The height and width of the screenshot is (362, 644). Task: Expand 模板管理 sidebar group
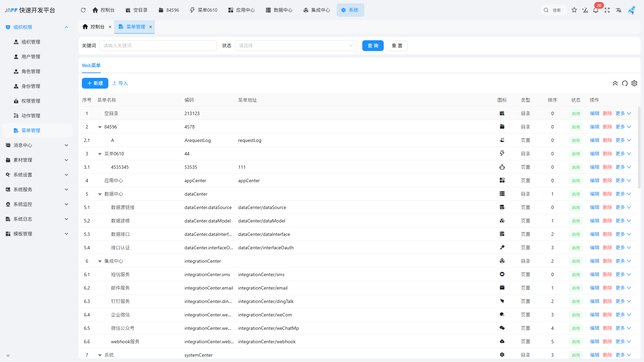pos(38,234)
